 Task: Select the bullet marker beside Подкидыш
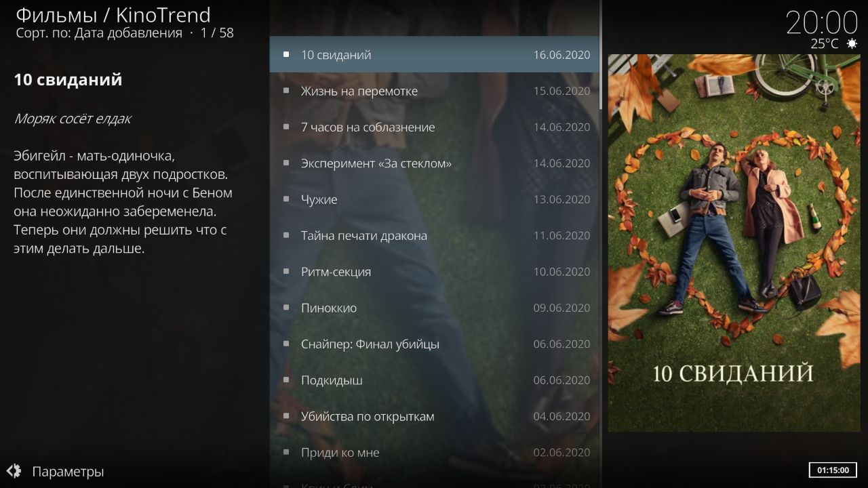click(x=286, y=380)
